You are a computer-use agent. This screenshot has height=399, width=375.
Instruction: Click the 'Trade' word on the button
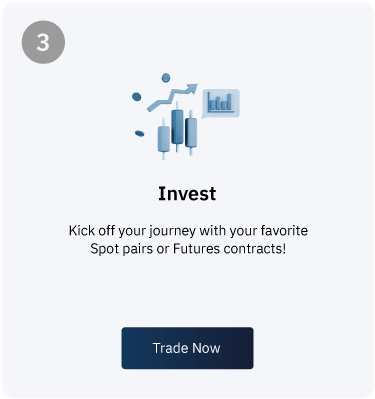[170, 348]
